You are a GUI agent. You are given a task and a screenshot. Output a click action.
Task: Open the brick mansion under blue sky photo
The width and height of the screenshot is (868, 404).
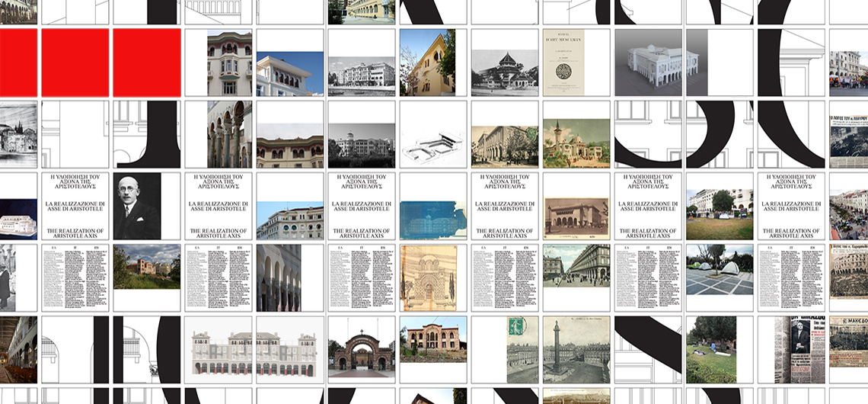point(433,339)
